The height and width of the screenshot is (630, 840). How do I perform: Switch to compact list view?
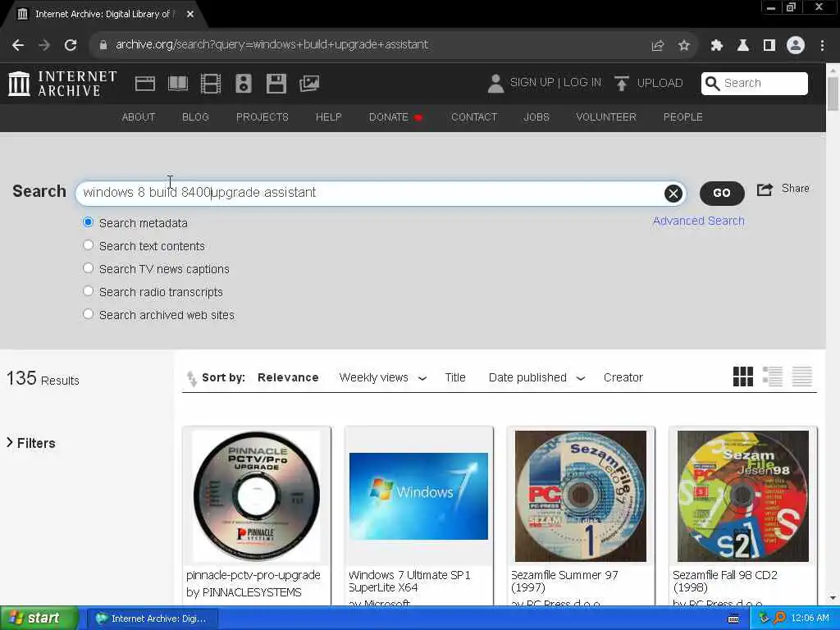click(x=802, y=377)
